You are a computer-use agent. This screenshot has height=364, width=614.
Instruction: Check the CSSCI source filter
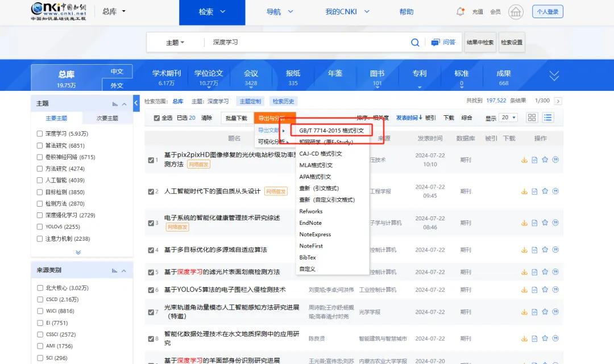(x=40, y=334)
